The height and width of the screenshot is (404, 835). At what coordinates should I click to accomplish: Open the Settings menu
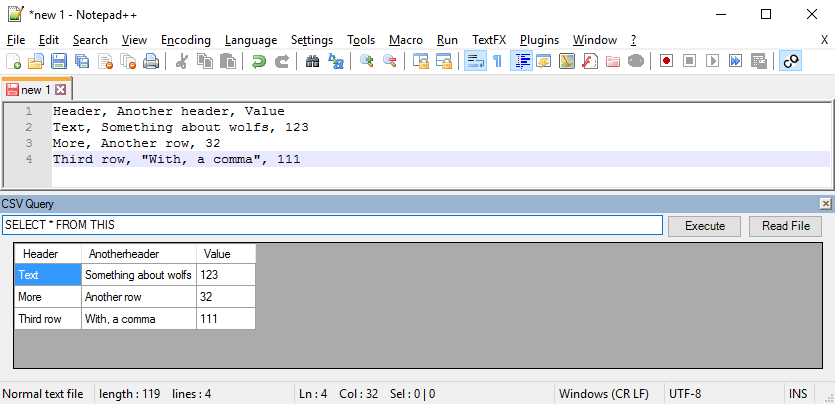pos(312,40)
